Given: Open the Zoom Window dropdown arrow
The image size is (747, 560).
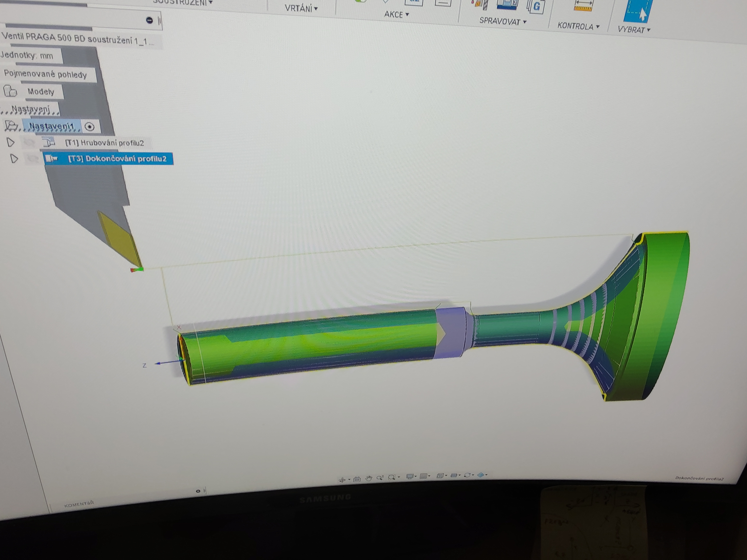Looking at the screenshot, I should pos(399,477).
